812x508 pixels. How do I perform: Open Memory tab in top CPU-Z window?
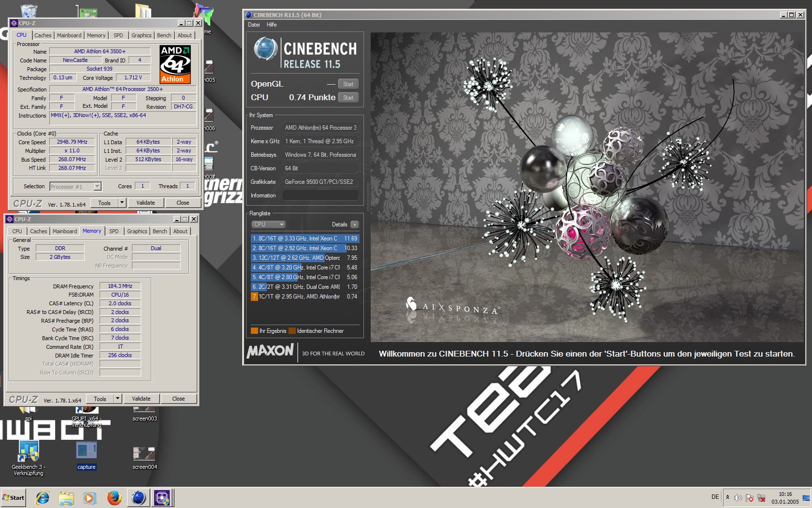coord(96,35)
